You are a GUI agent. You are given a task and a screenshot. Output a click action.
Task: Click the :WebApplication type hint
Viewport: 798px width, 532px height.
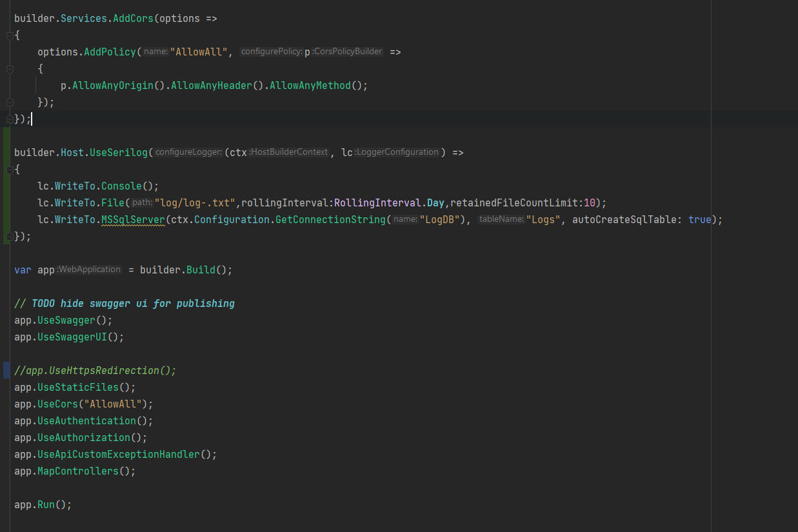[89, 270]
